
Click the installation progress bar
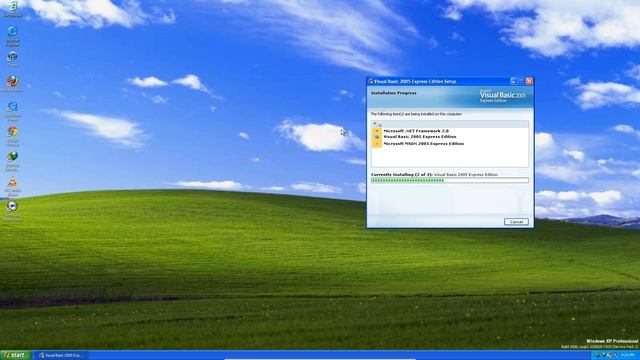pyautogui.click(x=450, y=180)
